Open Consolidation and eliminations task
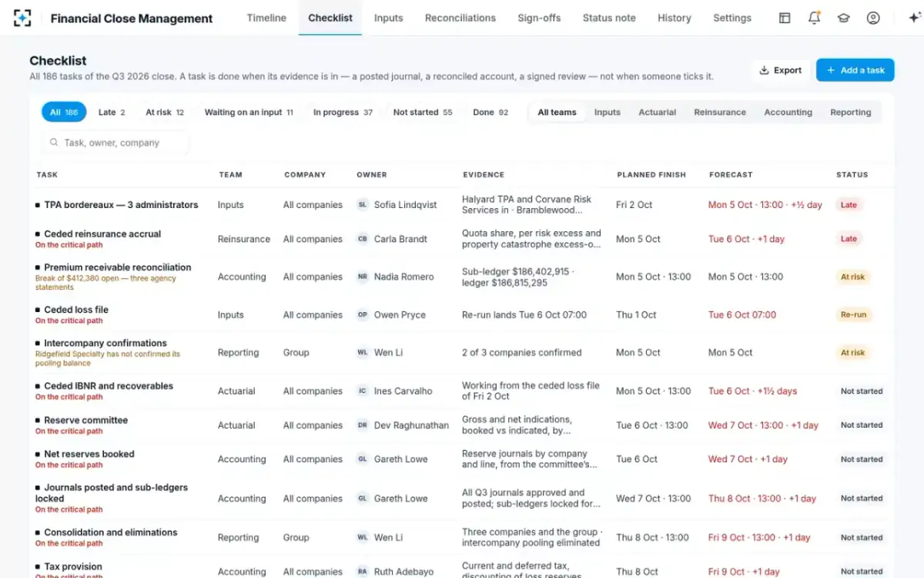 coord(111,533)
